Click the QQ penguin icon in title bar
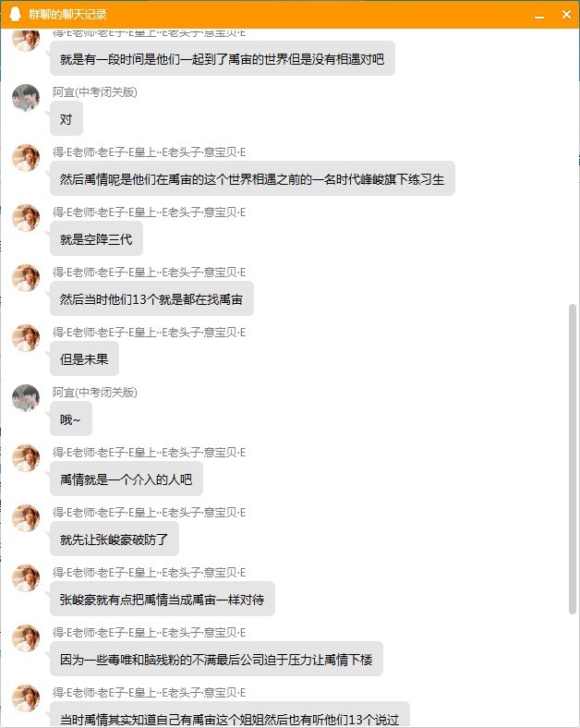580x728 pixels. click(x=16, y=15)
